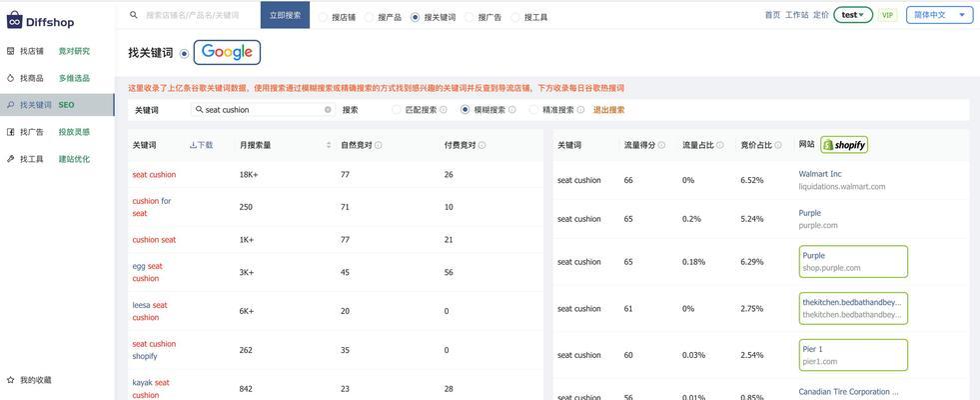The width and height of the screenshot is (980, 400).
Task: Open 我的收藏 favorites
Action: (36, 380)
